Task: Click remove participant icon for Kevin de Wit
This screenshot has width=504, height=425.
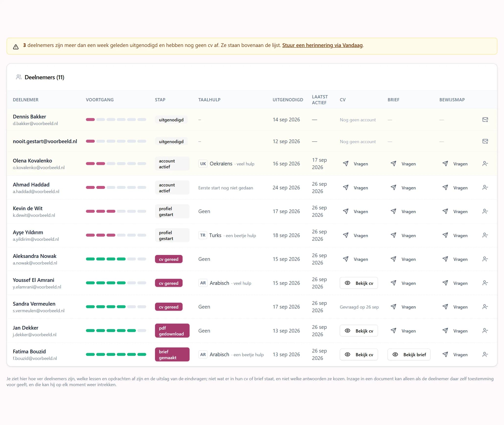Action: [x=485, y=211]
